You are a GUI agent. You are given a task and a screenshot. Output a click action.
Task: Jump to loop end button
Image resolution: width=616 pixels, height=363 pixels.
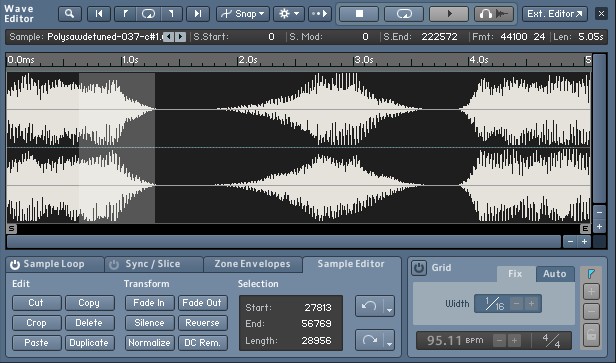[171, 14]
